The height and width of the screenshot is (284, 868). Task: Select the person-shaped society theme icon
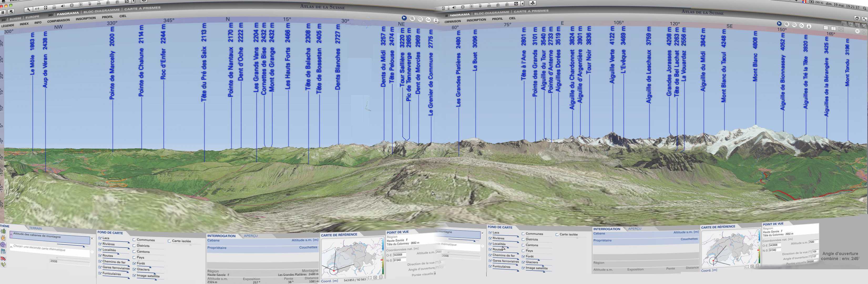3,238
